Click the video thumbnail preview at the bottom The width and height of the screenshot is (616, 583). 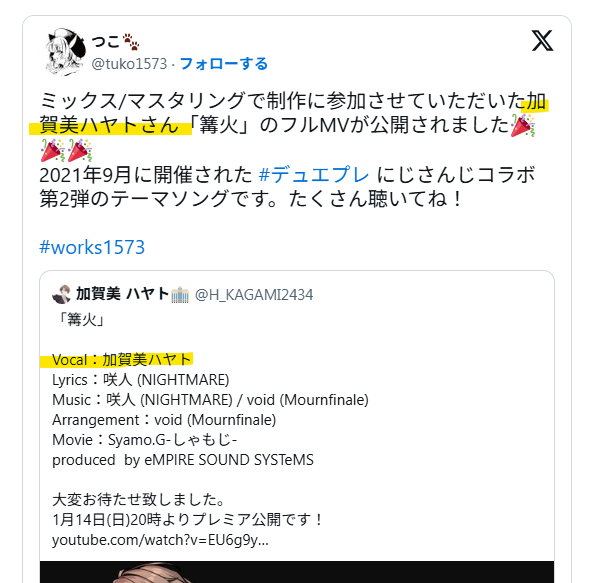[297, 572]
